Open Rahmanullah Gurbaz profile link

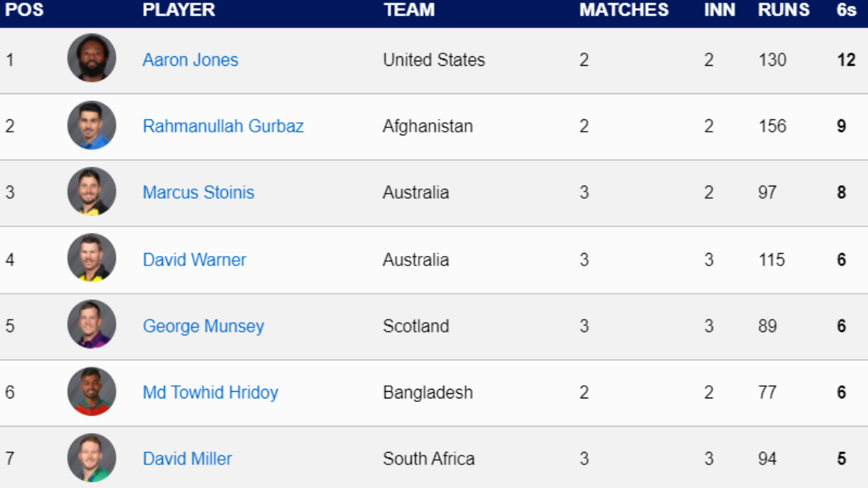tap(223, 127)
